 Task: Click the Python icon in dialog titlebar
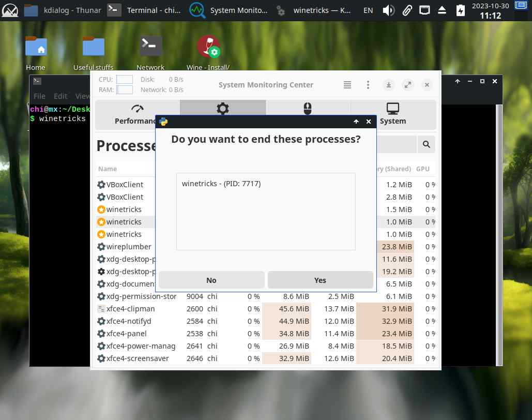click(x=163, y=122)
